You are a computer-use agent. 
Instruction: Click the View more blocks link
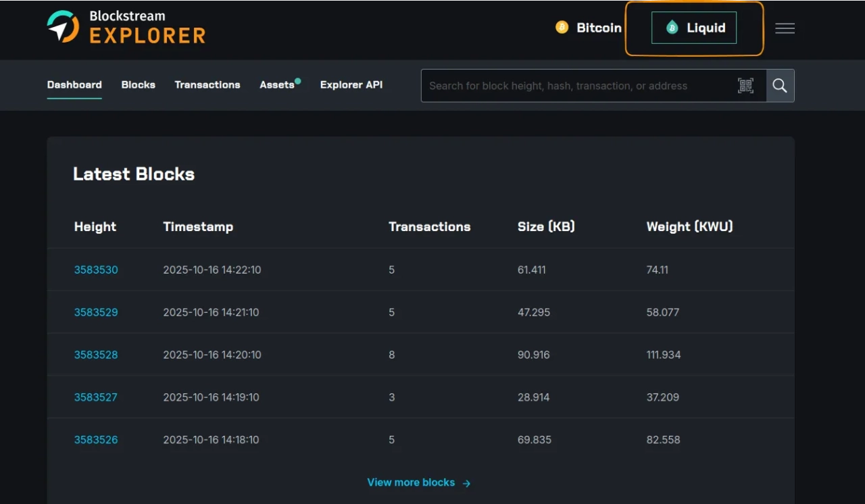[x=411, y=482]
